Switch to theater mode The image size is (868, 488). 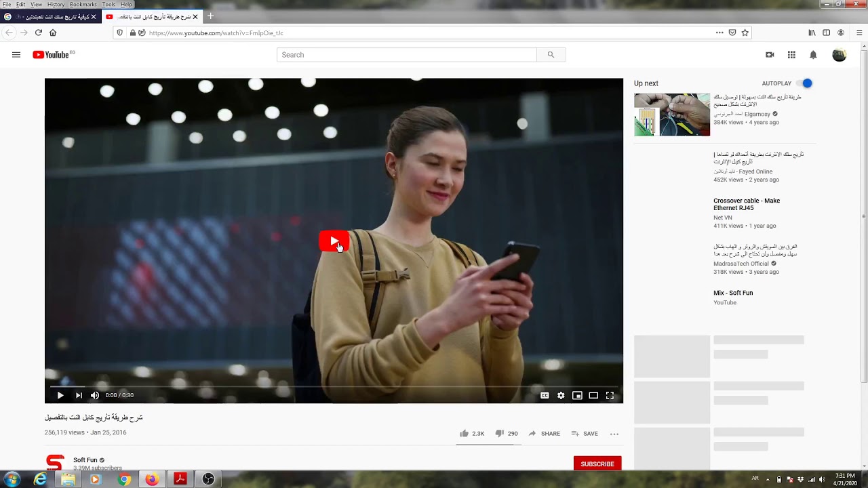pos(593,395)
